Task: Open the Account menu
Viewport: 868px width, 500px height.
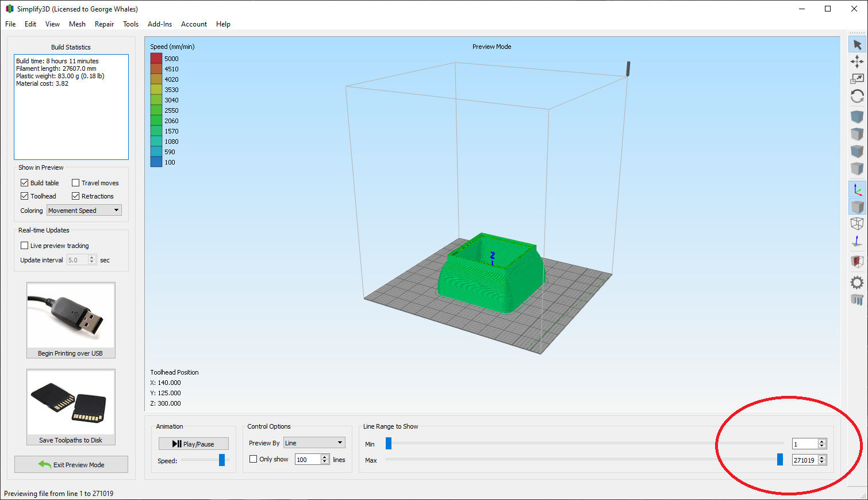Action: [x=194, y=24]
